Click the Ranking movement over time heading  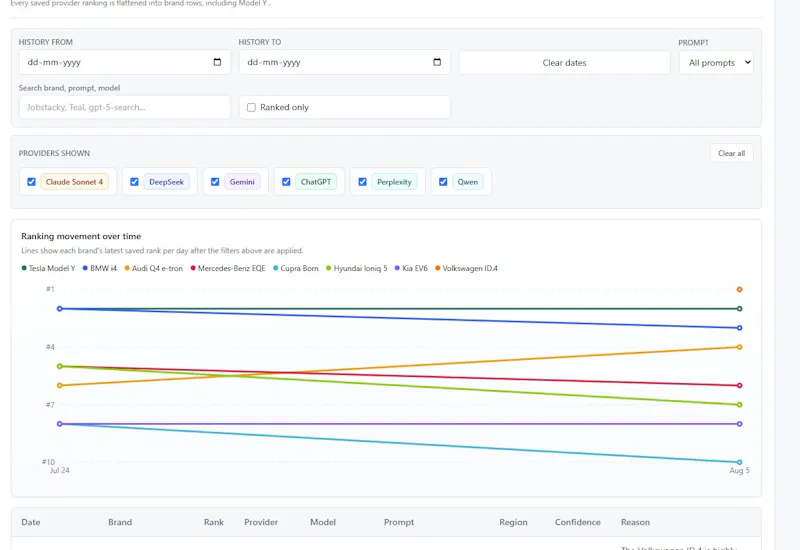(81, 236)
